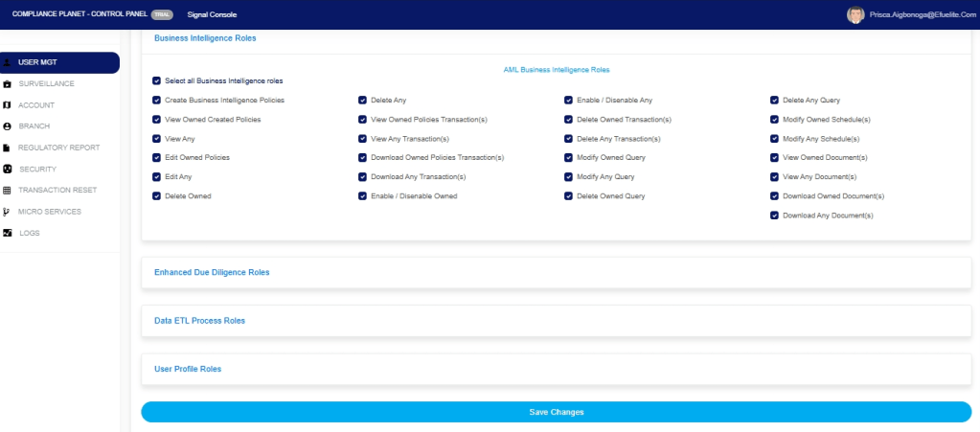Viewport: 980px width, 432px height.
Task: Expand Data ETL Process Roles section
Action: point(199,321)
